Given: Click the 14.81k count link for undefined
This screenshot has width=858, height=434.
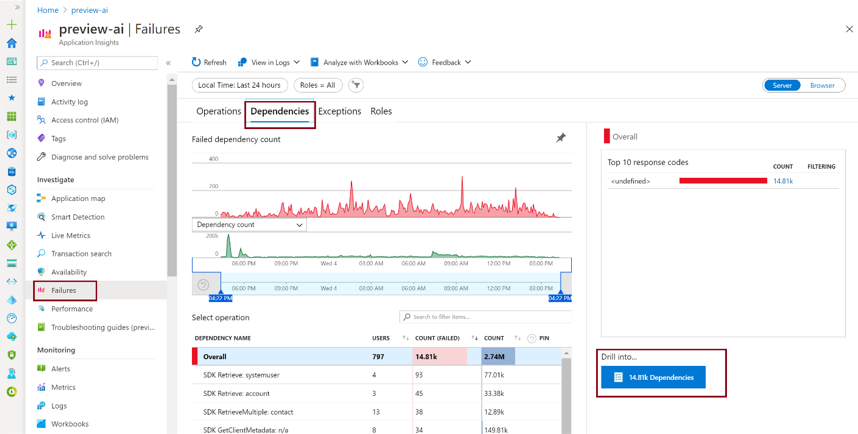Looking at the screenshot, I should pos(783,181).
